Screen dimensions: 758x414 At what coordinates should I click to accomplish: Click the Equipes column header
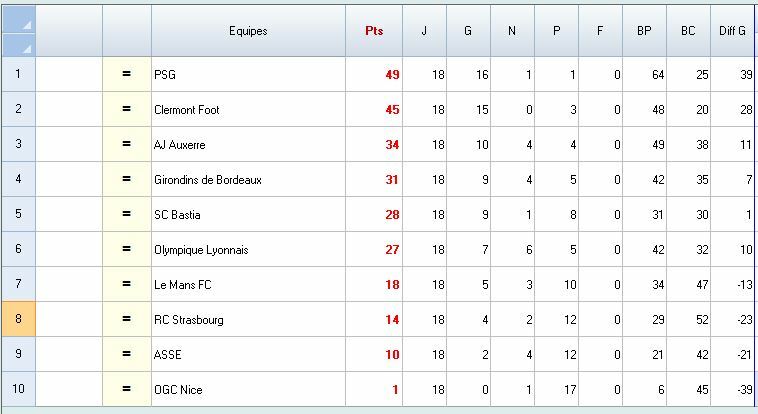click(x=248, y=31)
